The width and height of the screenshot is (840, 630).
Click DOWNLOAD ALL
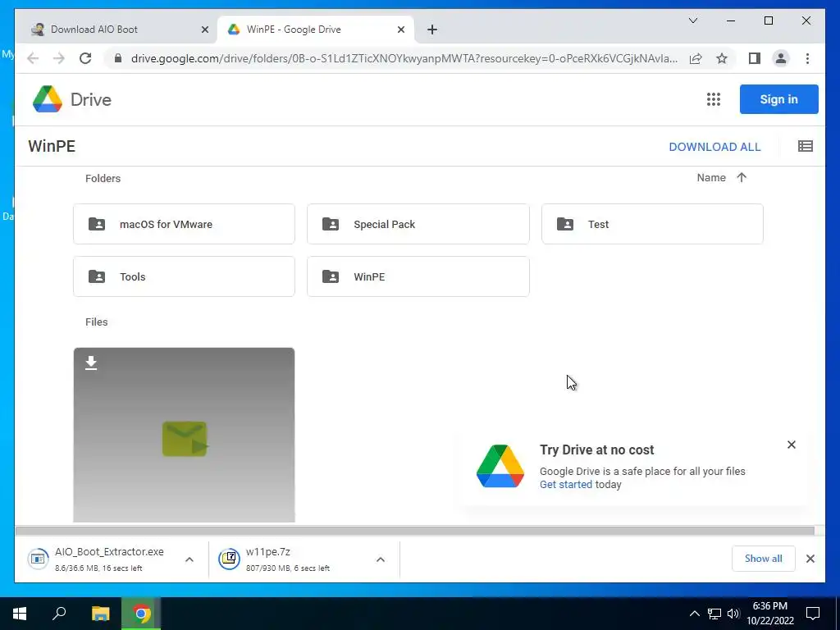point(714,147)
